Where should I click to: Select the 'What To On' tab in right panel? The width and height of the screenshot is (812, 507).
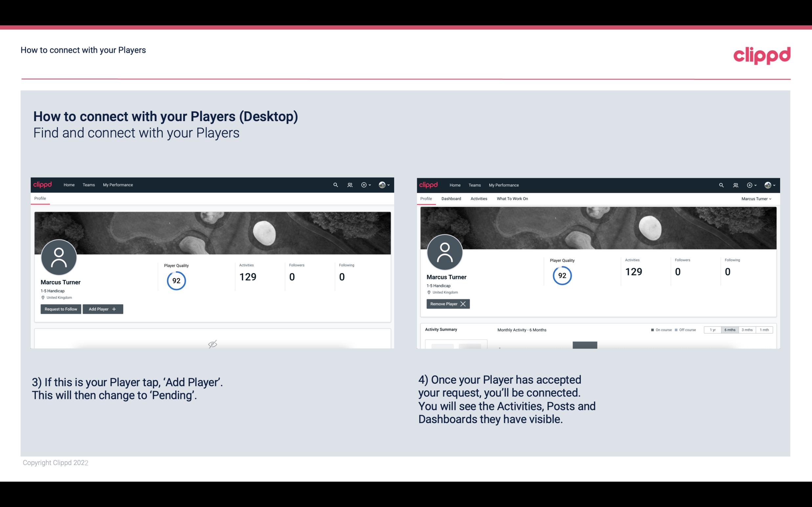[512, 199]
